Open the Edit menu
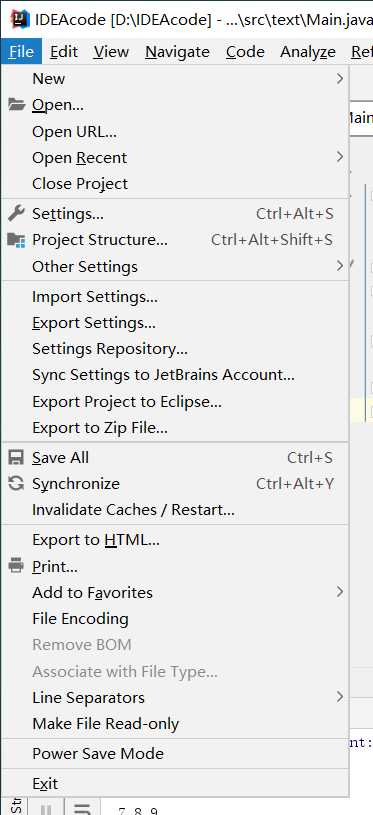Viewport: 373px width, 815px height. coord(64,52)
